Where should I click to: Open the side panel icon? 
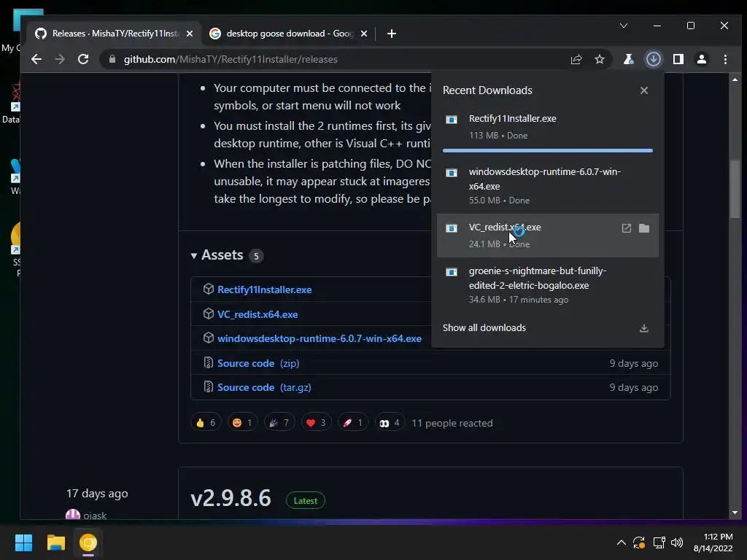click(678, 59)
